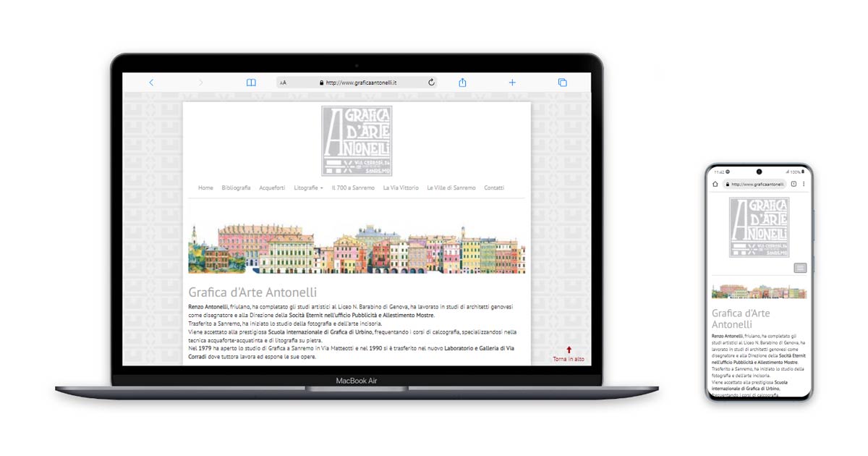The height and width of the screenshot is (456, 868).
Task: Click the Grafica d'Arte Antonelli logo on laptop
Action: pos(357,140)
